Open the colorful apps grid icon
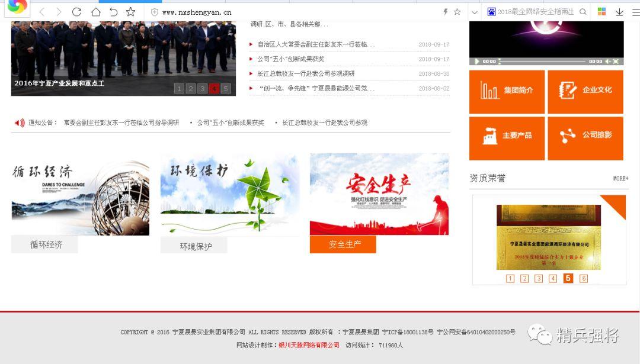The height and width of the screenshot is (364, 640). click(601, 12)
